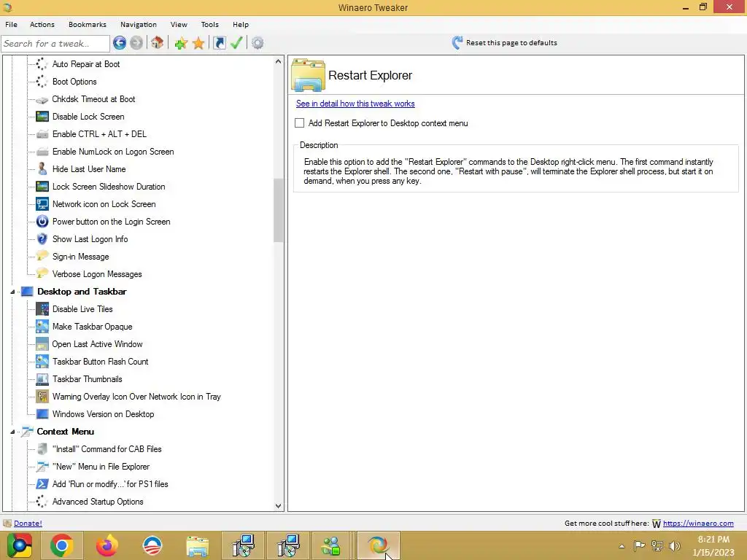The height and width of the screenshot is (560, 747).
Task: Go back with the blue arrow button
Action: 120,43
